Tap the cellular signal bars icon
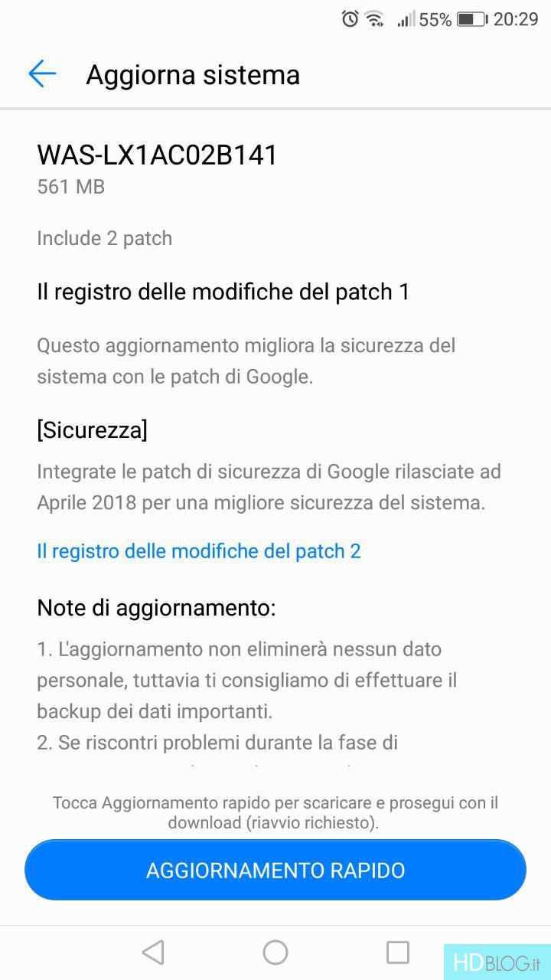The height and width of the screenshot is (980, 551). 406,19
